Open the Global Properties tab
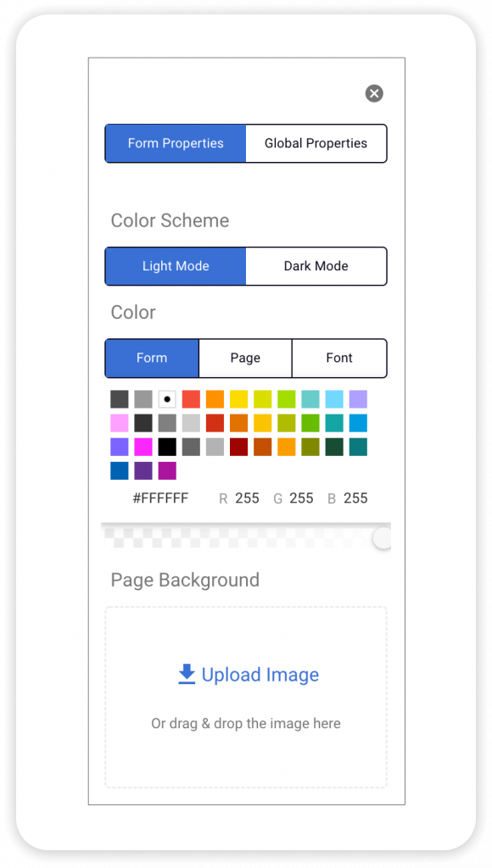 pyautogui.click(x=316, y=143)
